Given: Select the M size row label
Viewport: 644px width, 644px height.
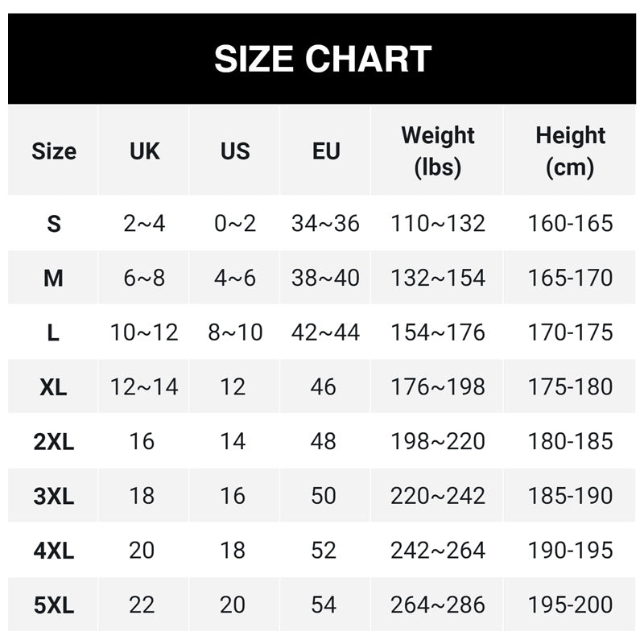Looking at the screenshot, I should click(x=54, y=278).
